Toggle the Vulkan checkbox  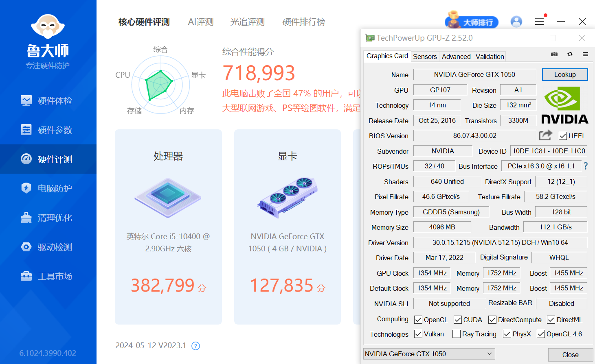418,334
